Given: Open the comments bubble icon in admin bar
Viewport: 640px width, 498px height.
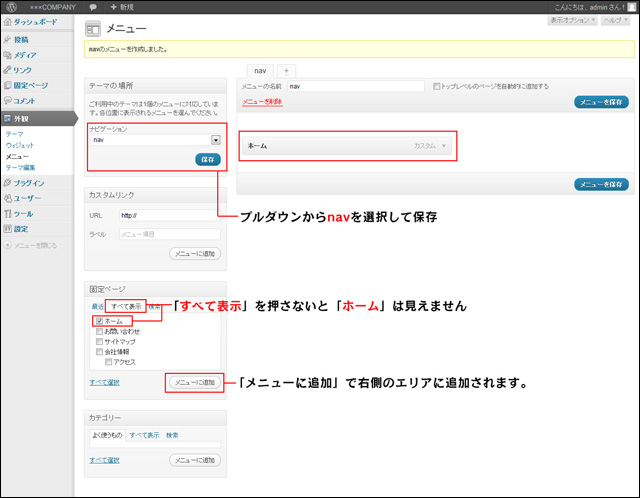Looking at the screenshot, I should tap(93, 7).
